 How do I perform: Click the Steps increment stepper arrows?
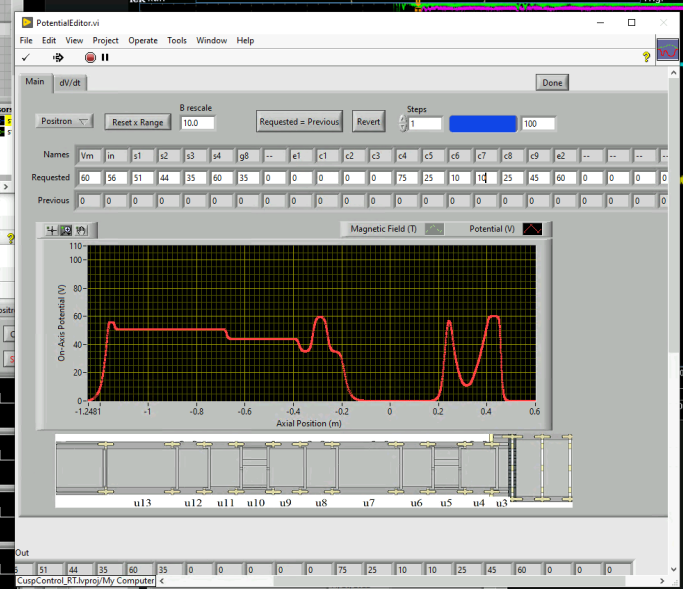pos(402,123)
